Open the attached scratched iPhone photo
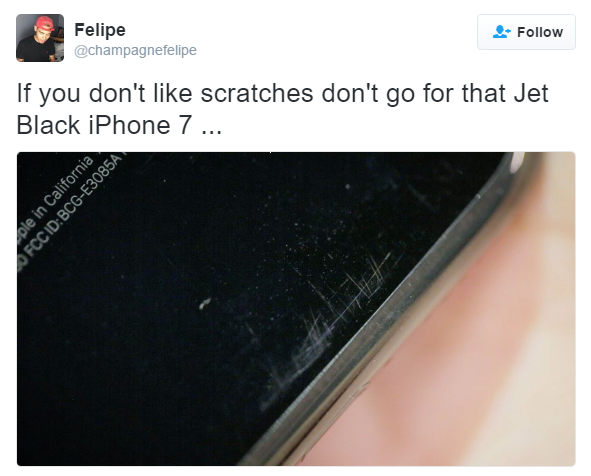This screenshot has width=591, height=476. point(296,309)
